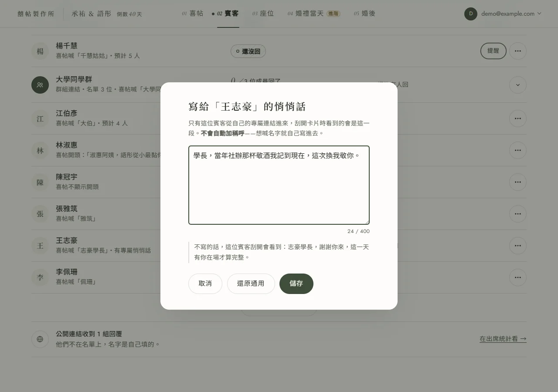The height and width of the screenshot is (392, 558).
Task: Switch to the 03 座位 tab
Action: pyautogui.click(x=263, y=14)
